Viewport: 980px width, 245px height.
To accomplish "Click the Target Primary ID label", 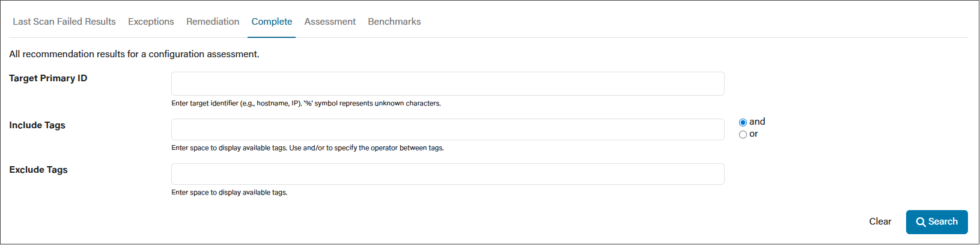I will click(x=48, y=78).
